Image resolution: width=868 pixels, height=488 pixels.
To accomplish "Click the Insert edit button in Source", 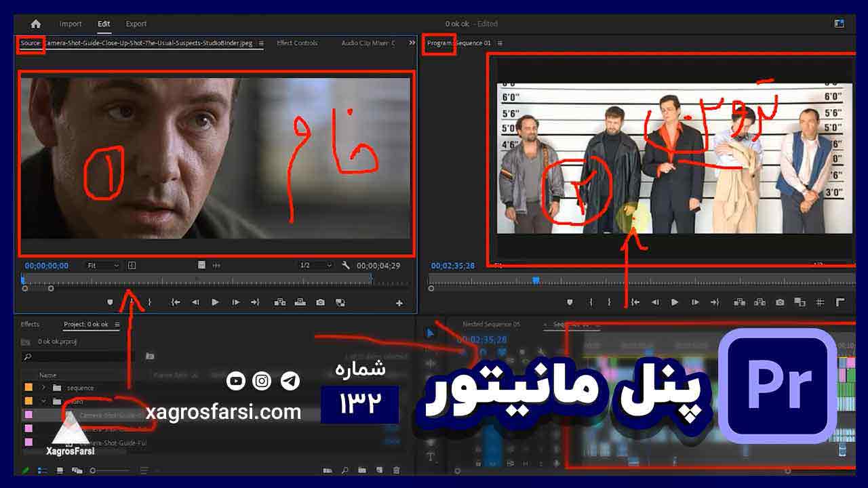I will [279, 302].
